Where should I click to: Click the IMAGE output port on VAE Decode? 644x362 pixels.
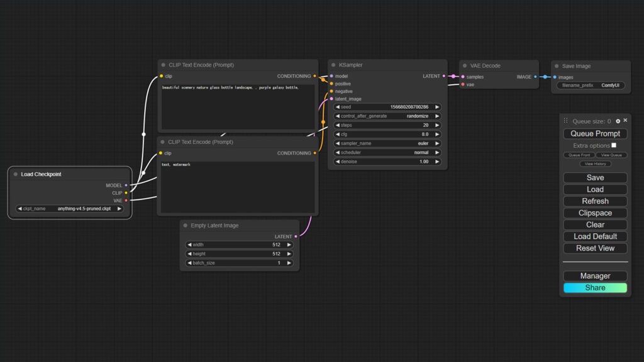click(x=535, y=77)
